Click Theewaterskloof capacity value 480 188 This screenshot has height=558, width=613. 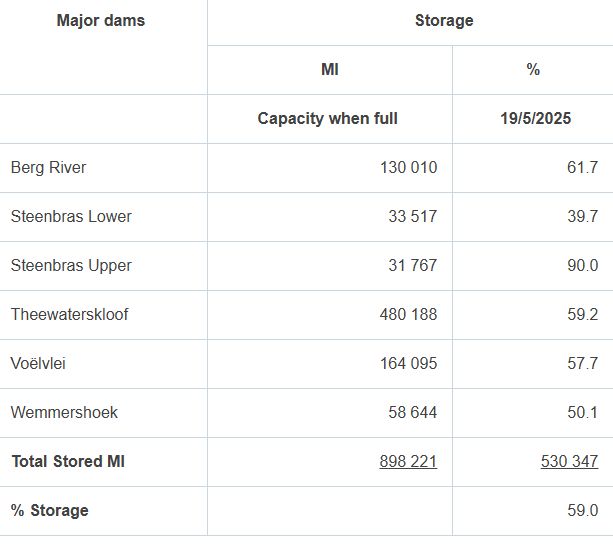point(409,314)
